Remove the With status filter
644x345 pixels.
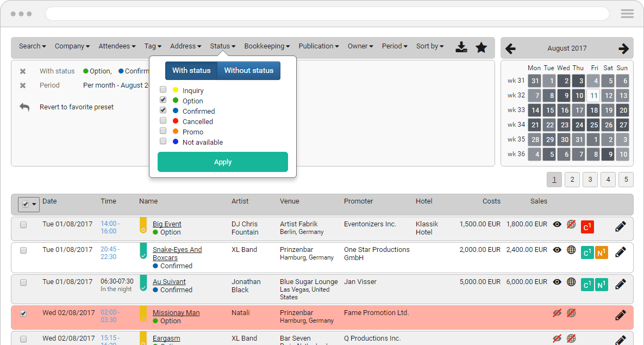23,71
